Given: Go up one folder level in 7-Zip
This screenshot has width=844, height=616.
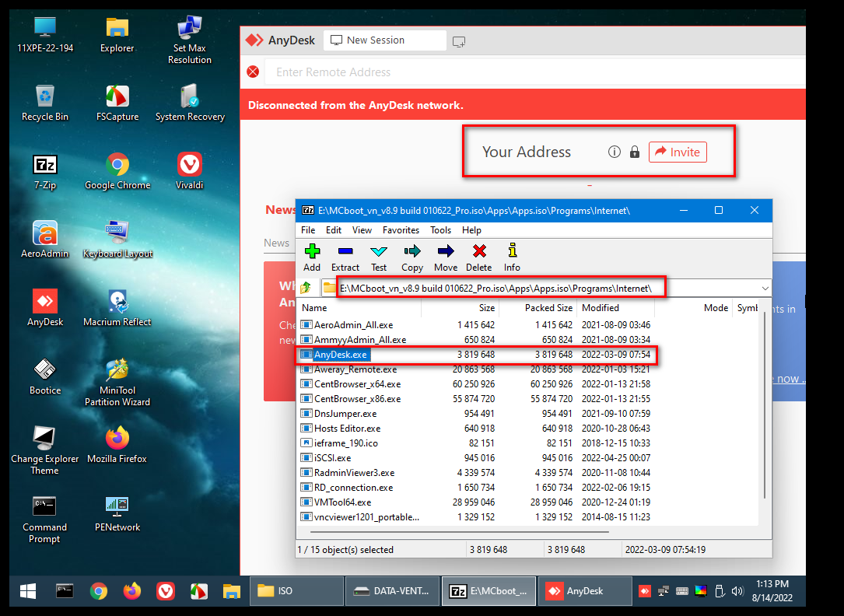Looking at the screenshot, I should [306, 289].
